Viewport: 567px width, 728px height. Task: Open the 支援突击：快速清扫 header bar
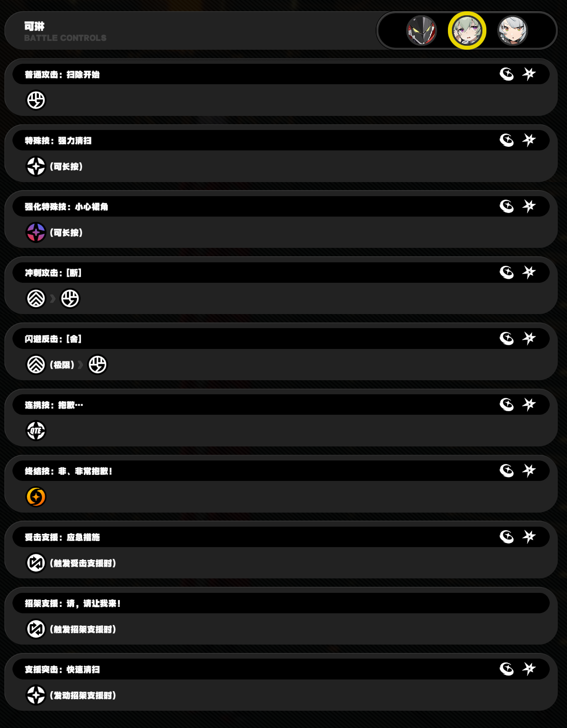(x=281, y=669)
